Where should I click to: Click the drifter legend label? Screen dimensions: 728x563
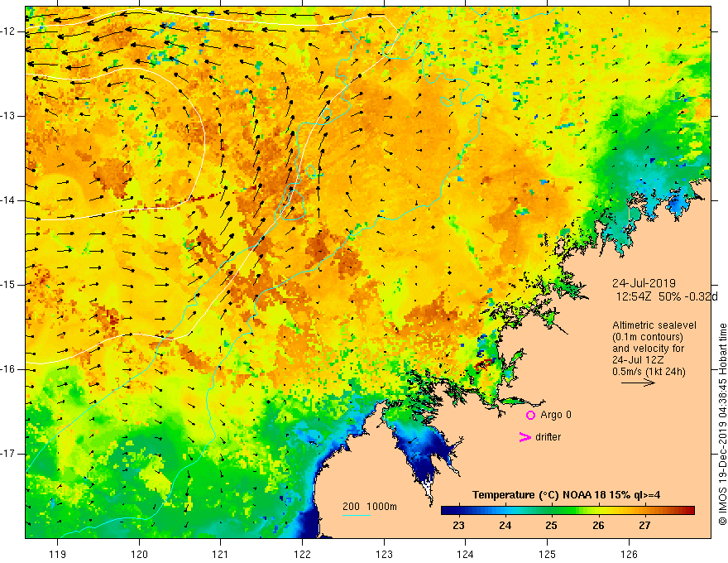(x=548, y=437)
